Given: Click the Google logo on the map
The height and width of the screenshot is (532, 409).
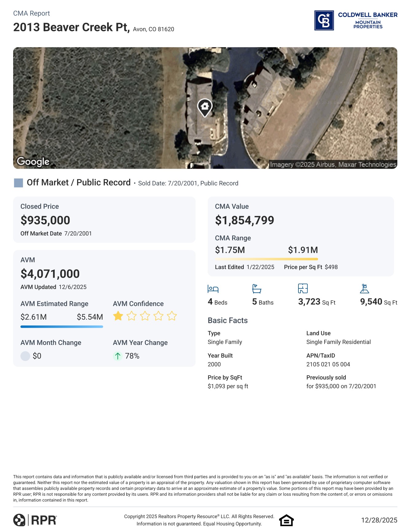Looking at the screenshot, I should pos(33,162).
